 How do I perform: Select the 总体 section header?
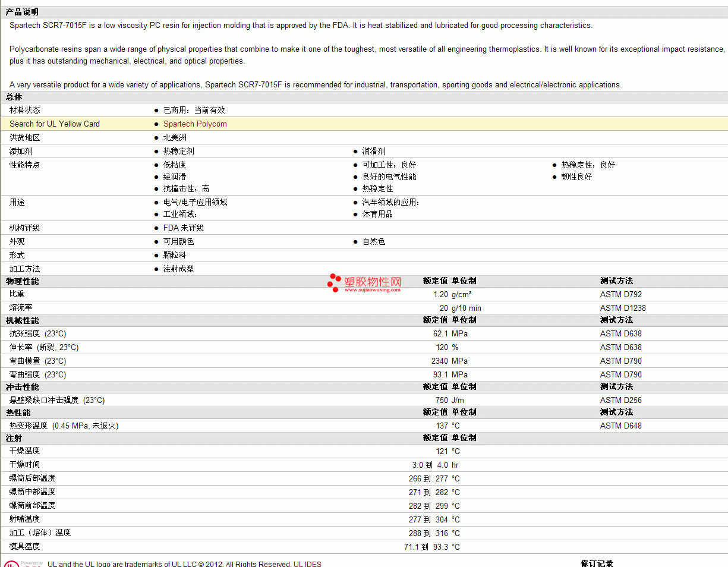(x=14, y=97)
